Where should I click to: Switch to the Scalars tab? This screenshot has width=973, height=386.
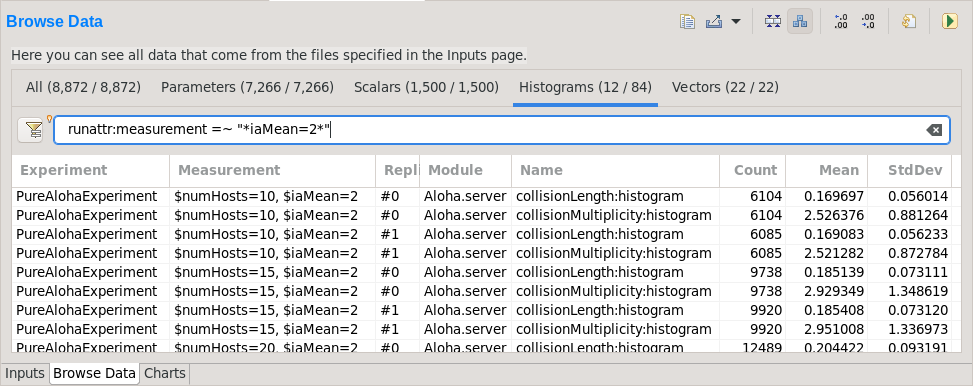click(x=426, y=88)
